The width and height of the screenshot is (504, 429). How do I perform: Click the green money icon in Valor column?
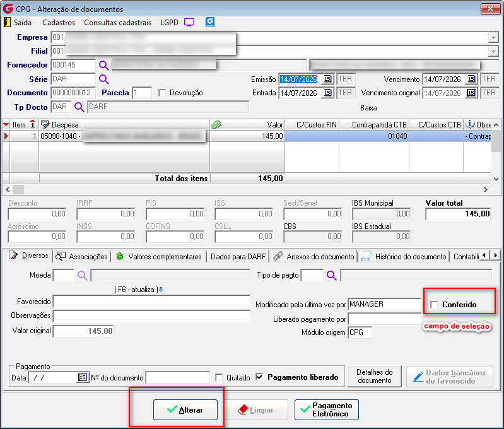click(216, 124)
